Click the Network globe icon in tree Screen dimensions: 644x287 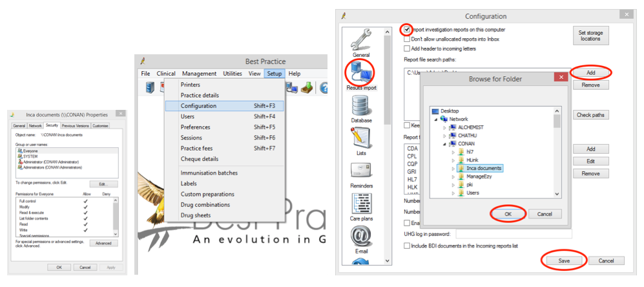tap(444, 119)
